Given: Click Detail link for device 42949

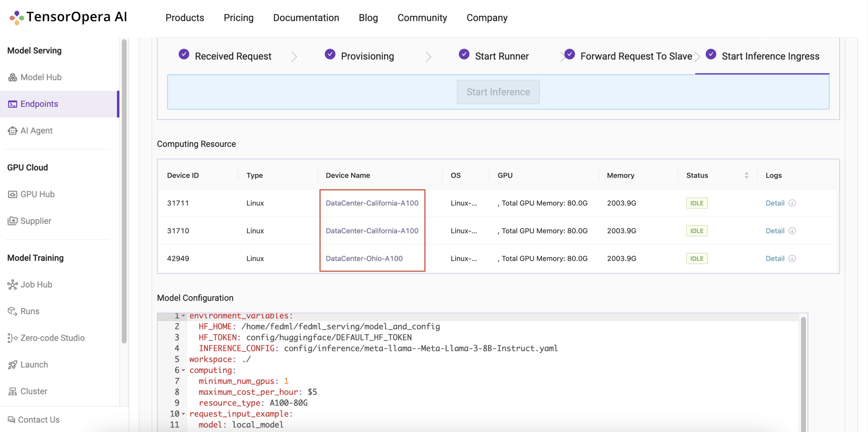Looking at the screenshot, I should tap(775, 258).
